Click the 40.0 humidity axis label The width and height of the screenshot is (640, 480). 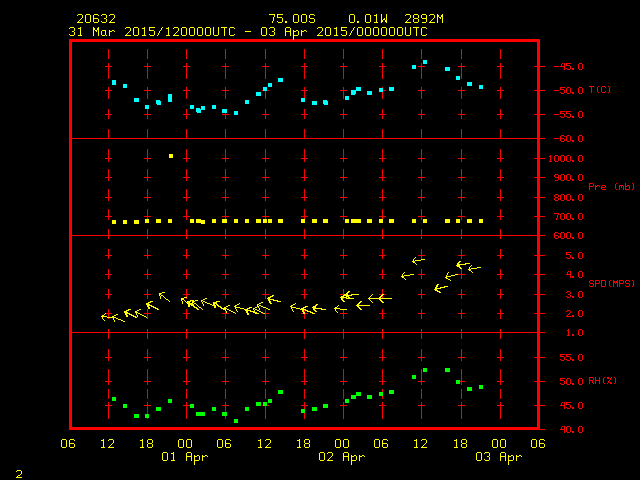click(x=571, y=429)
